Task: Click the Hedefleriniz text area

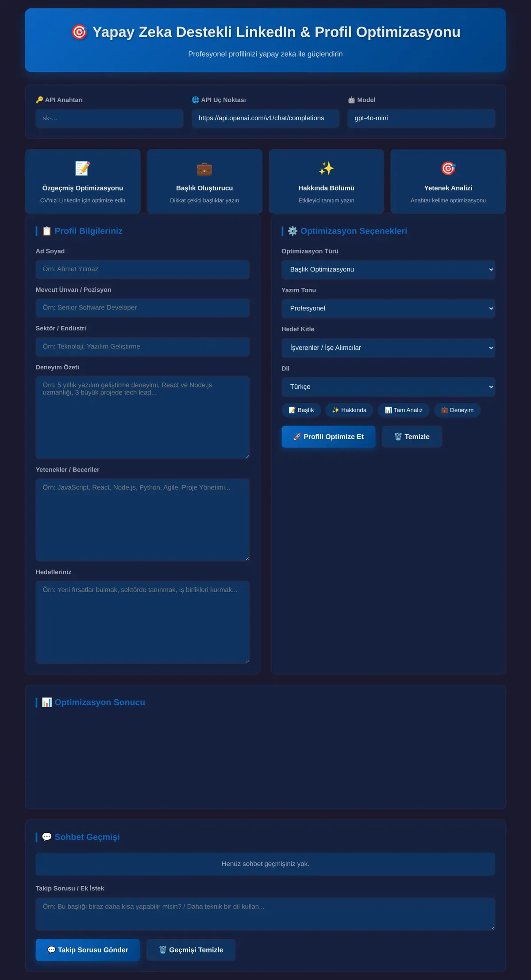Action: point(142,622)
